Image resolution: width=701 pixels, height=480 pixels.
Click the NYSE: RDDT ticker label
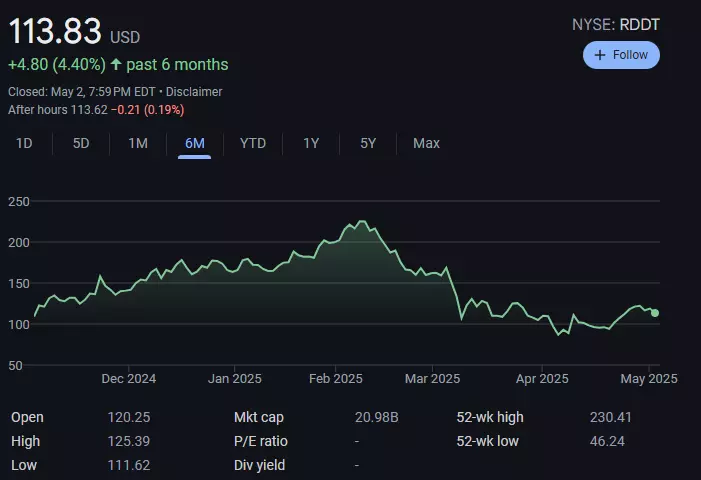(616, 25)
